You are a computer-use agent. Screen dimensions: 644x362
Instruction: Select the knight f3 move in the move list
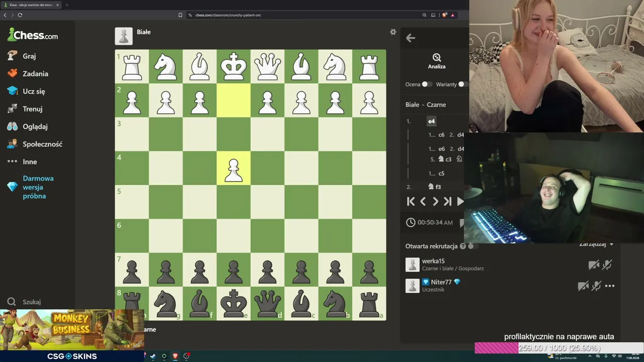click(x=434, y=187)
